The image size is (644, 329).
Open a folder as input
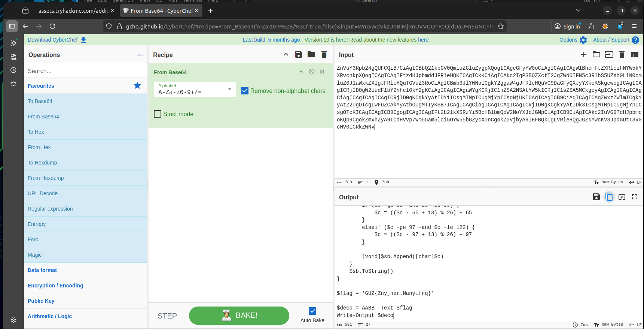[x=596, y=55]
